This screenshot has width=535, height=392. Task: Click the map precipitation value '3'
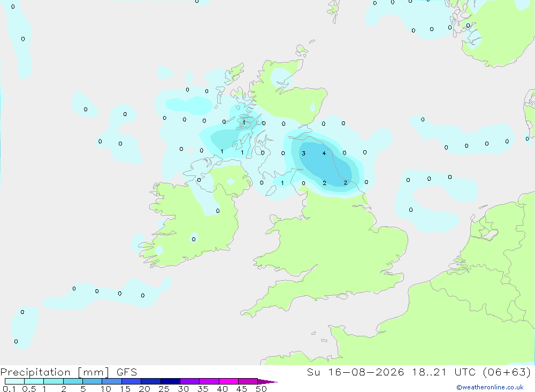pyautogui.click(x=303, y=153)
